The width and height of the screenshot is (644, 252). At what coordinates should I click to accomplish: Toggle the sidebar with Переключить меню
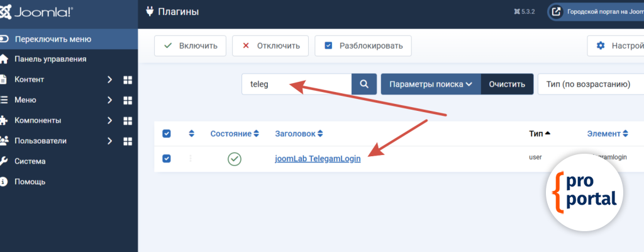pyautogui.click(x=53, y=39)
